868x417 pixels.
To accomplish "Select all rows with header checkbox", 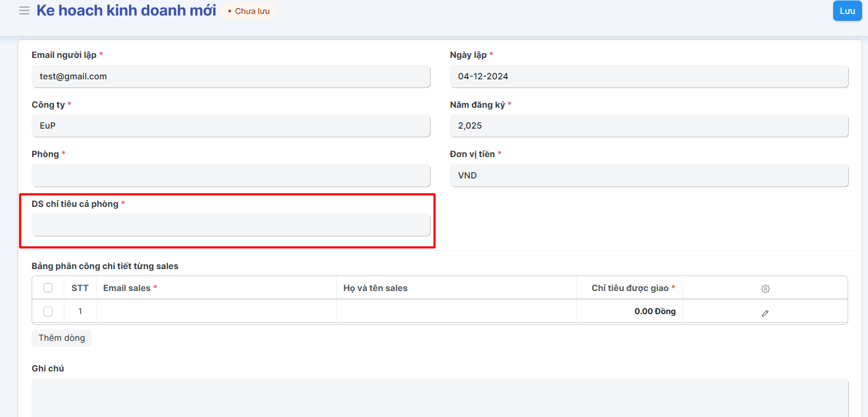I will coord(48,288).
